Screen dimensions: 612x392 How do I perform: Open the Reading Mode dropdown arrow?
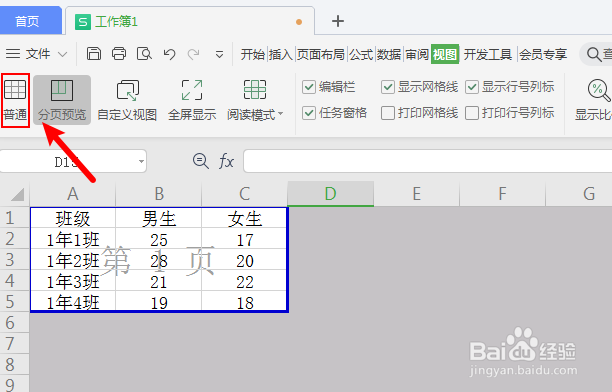(280, 114)
